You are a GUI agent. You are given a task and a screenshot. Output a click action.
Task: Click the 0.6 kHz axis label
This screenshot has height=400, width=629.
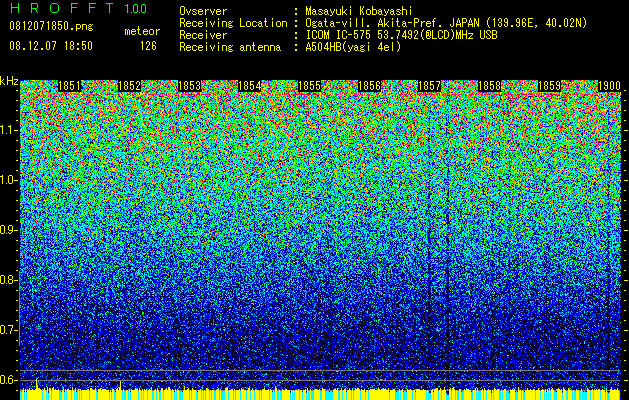pyautogui.click(x=8, y=380)
